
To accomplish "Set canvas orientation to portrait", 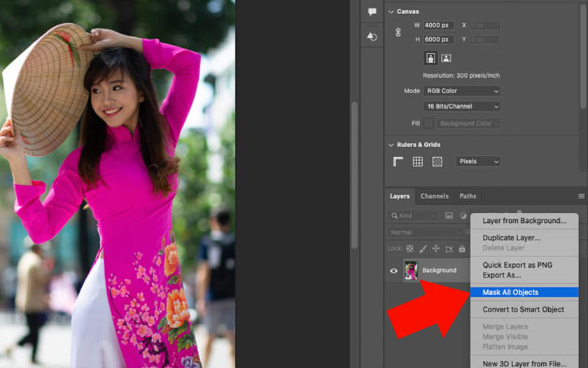I will pyautogui.click(x=430, y=57).
